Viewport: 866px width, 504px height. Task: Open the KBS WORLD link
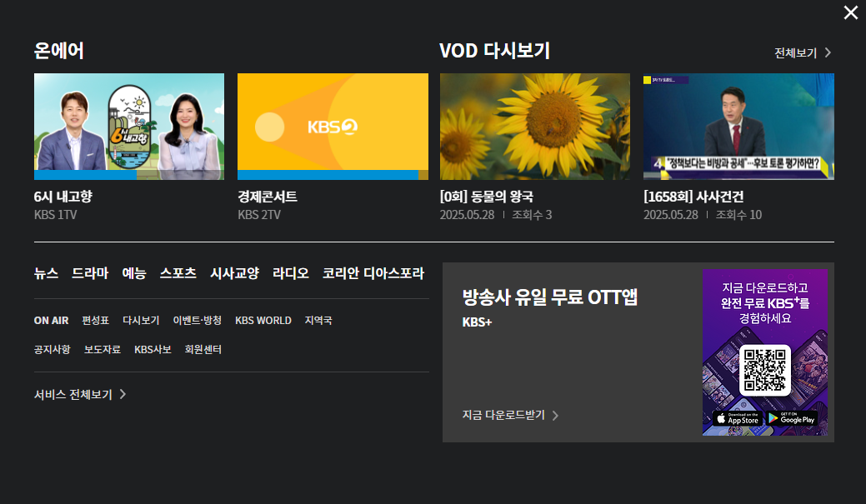tap(263, 321)
